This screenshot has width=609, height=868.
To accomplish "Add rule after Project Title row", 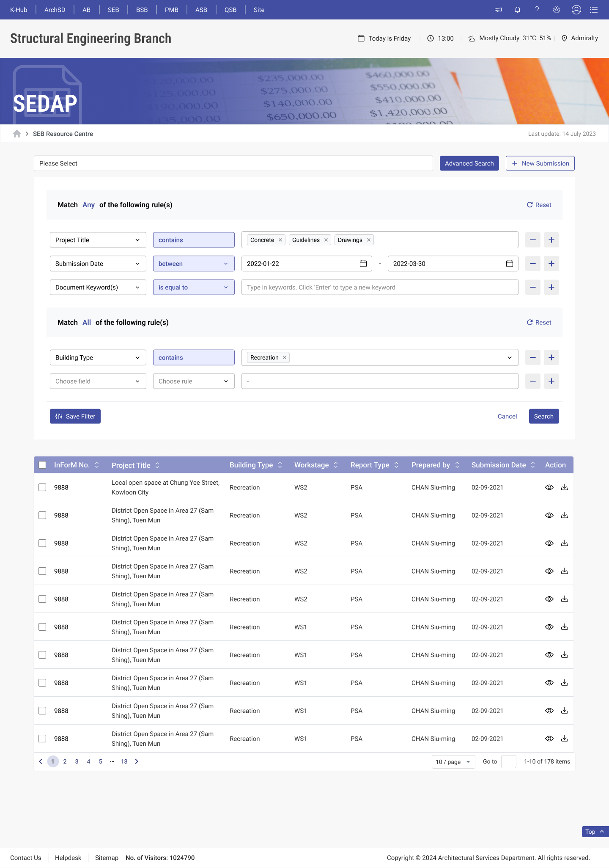I will (551, 240).
